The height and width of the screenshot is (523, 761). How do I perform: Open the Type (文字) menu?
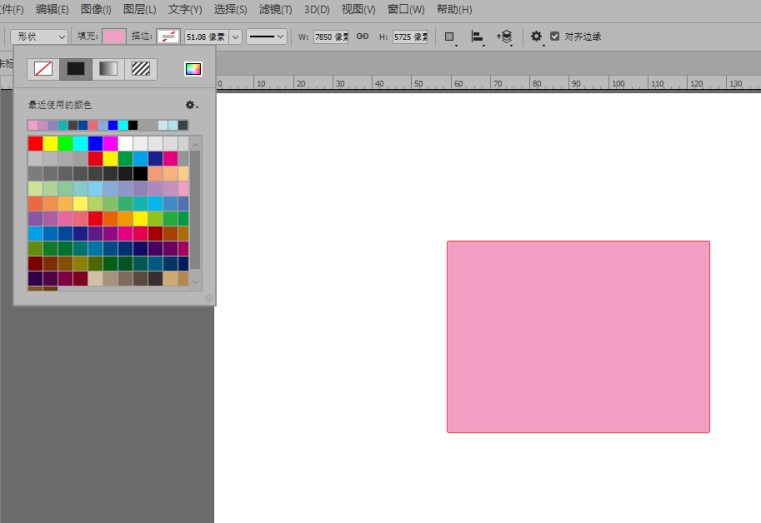tap(185, 9)
